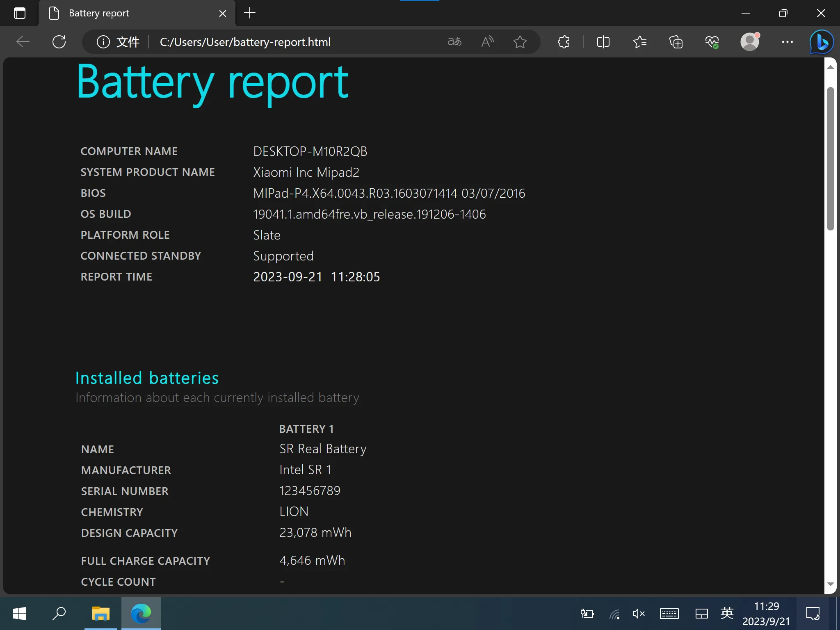Open the touch keyboard
This screenshot has width=840, height=630.
coord(669,614)
